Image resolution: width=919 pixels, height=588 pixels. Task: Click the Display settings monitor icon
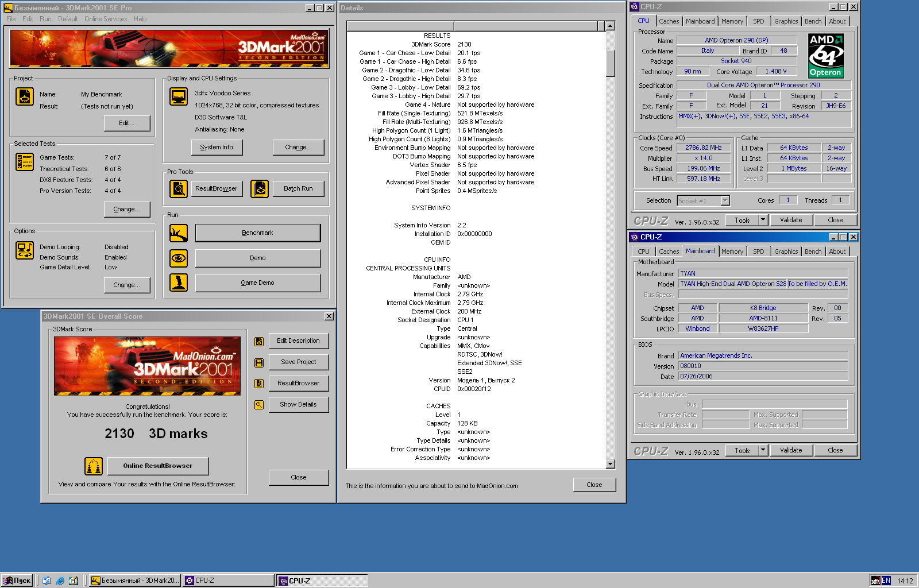(179, 96)
